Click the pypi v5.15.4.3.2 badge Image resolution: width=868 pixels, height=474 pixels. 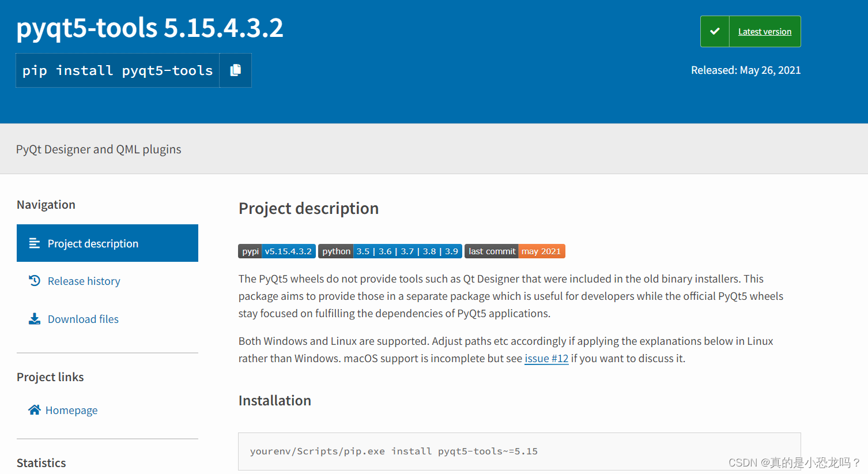point(277,251)
